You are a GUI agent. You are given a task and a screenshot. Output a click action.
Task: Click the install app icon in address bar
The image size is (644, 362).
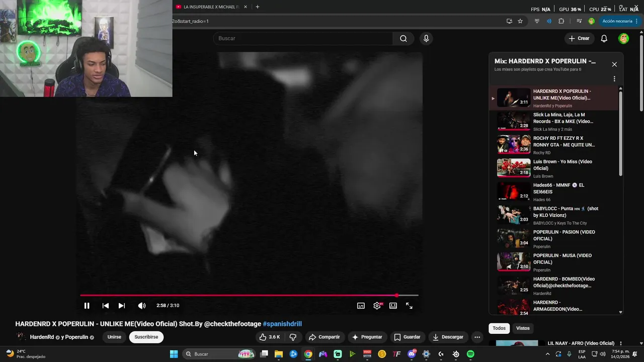[x=509, y=21]
